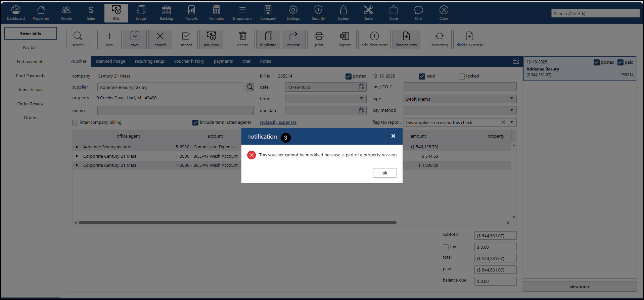The width and height of the screenshot is (644, 300).
Task: Click the horizontal scrollbar under the grid
Action: click(237, 222)
